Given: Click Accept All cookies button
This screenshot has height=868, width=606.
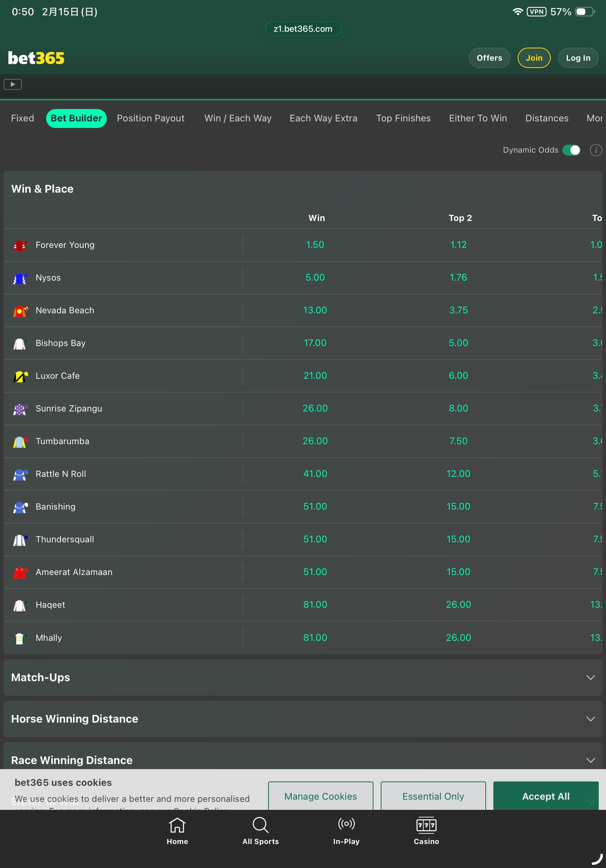Looking at the screenshot, I should click(x=546, y=796).
